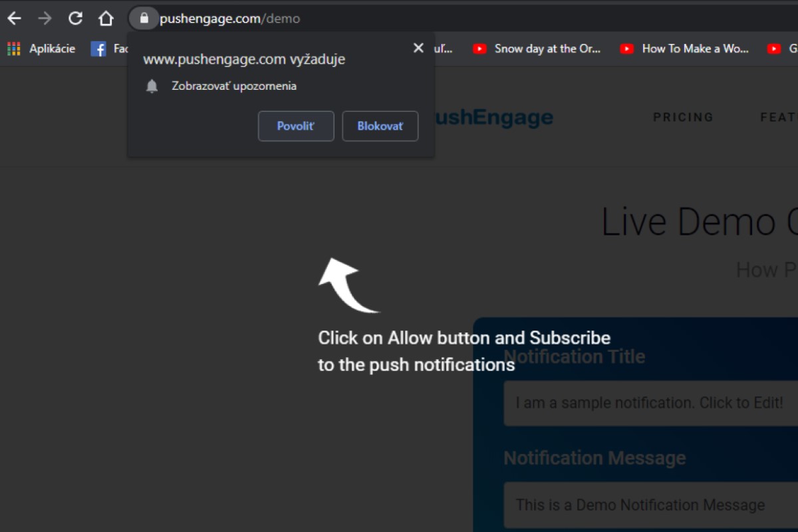Viewport: 798px width, 532px height.
Task: Reload the page with the refresh icon
Action: pyautogui.click(x=76, y=19)
